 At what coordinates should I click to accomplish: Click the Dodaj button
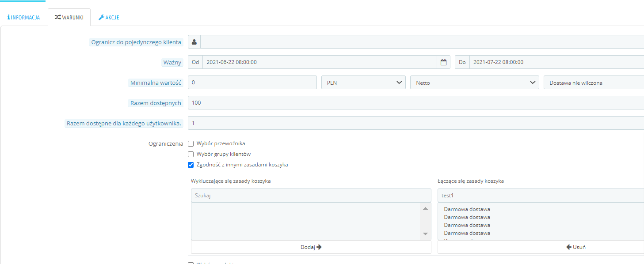[311, 247]
